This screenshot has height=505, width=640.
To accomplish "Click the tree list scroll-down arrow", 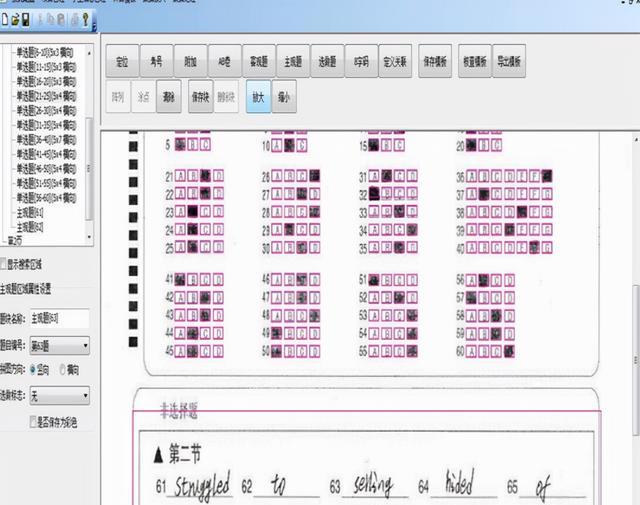I will point(89,237).
